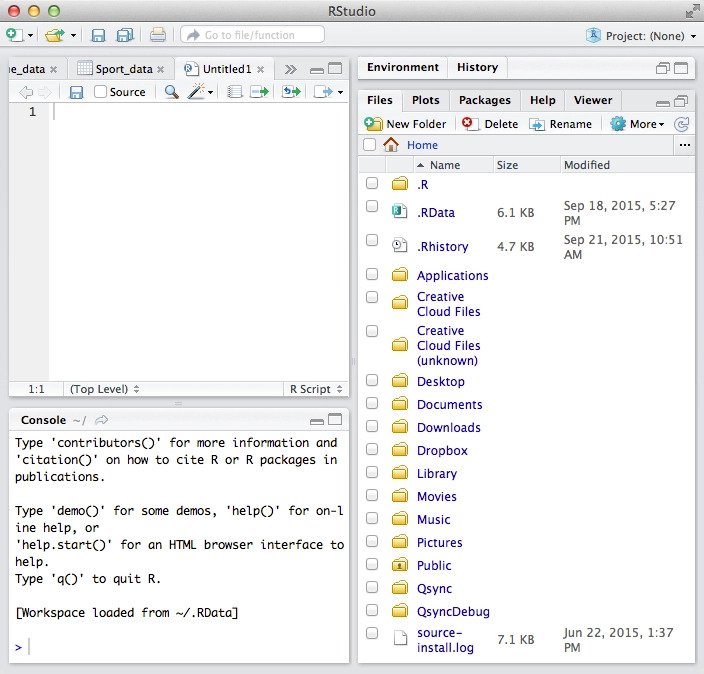Image resolution: width=704 pixels, height=674 pixels.
Task: Maximize the Console pane
Action: [x=335, y=419]
